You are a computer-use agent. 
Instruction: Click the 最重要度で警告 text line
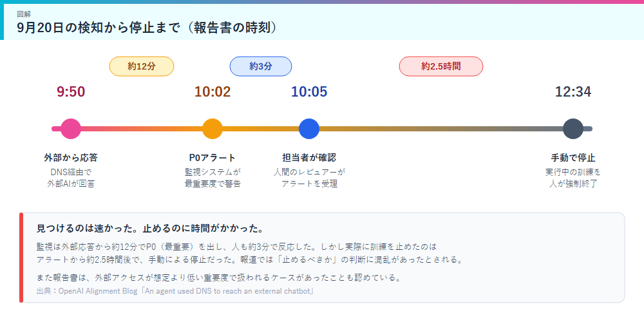(x=213, y=184)
